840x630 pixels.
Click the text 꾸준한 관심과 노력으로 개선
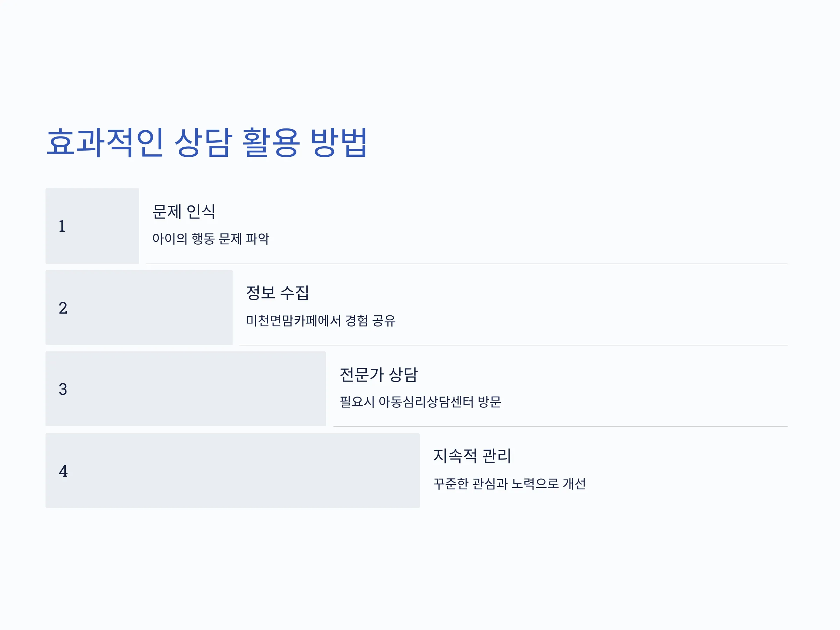510,484
